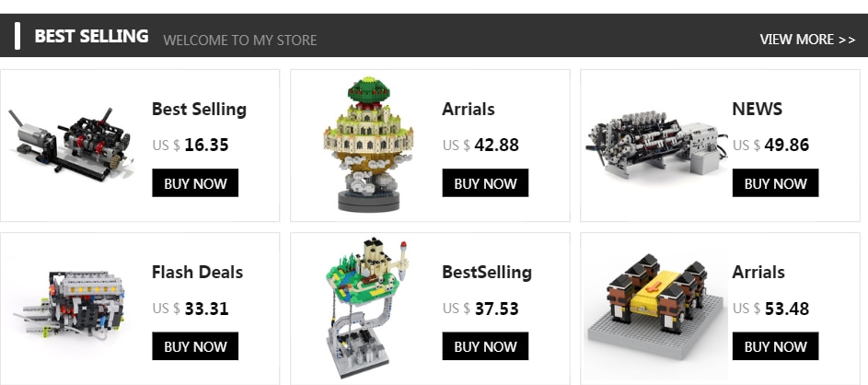Select the Best Selling product title
This screenshot has height=385, width=868.
200,109
